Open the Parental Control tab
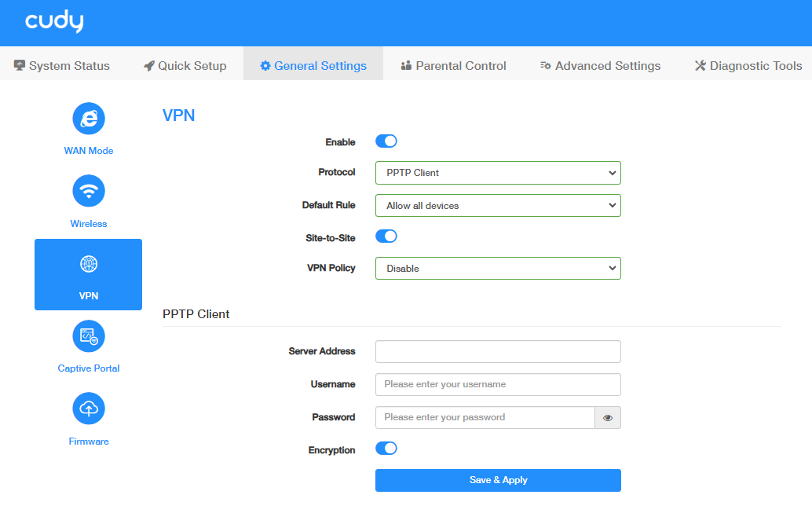Viewport: 812px width, 513px height. (453, 66)
